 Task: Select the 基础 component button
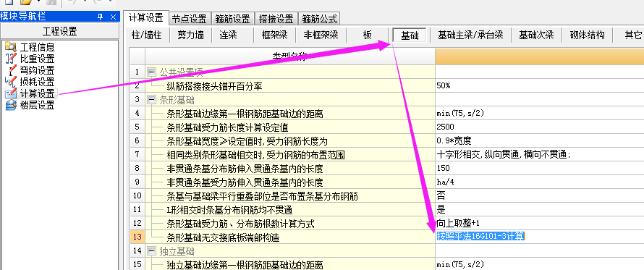[x=410, y=35]
